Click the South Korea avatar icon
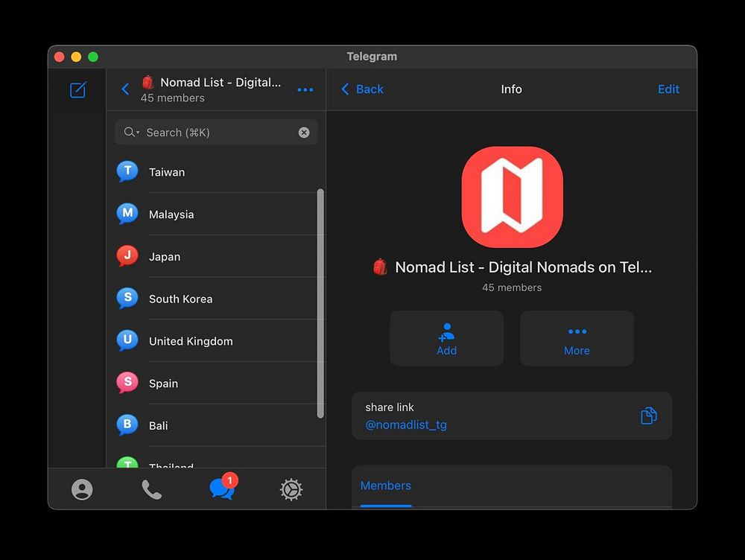 [x=127, y=299]
